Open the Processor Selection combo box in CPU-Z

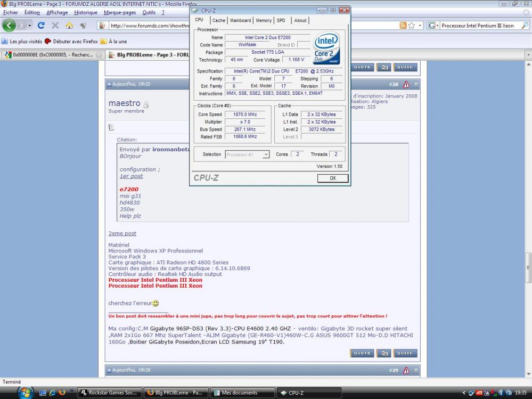(x=247, y=154)
